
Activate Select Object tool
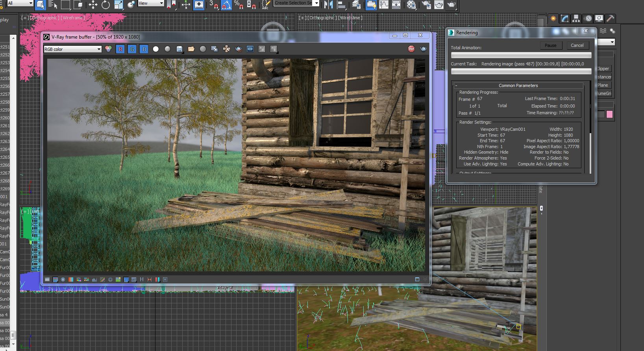40,4
